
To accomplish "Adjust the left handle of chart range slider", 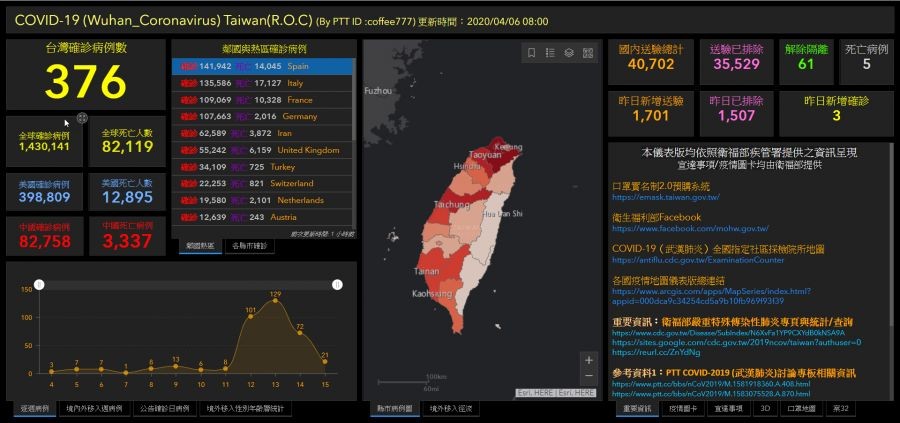I will tap(39, 284).
